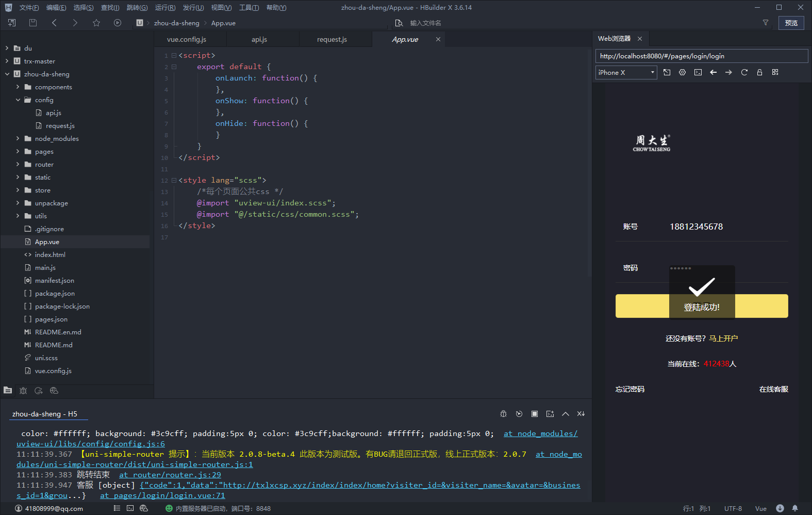812x515 pixels.
Task: Expand the du project
Action: tap(7, 48)
